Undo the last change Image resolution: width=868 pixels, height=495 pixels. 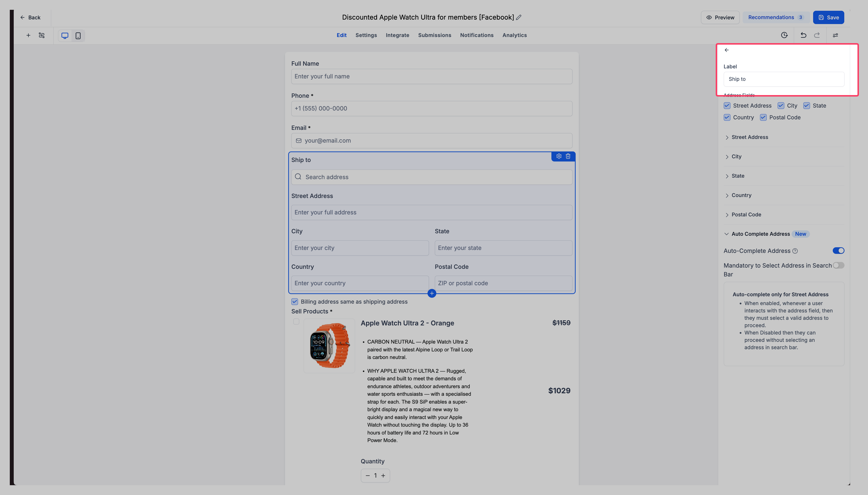(803, 35)
